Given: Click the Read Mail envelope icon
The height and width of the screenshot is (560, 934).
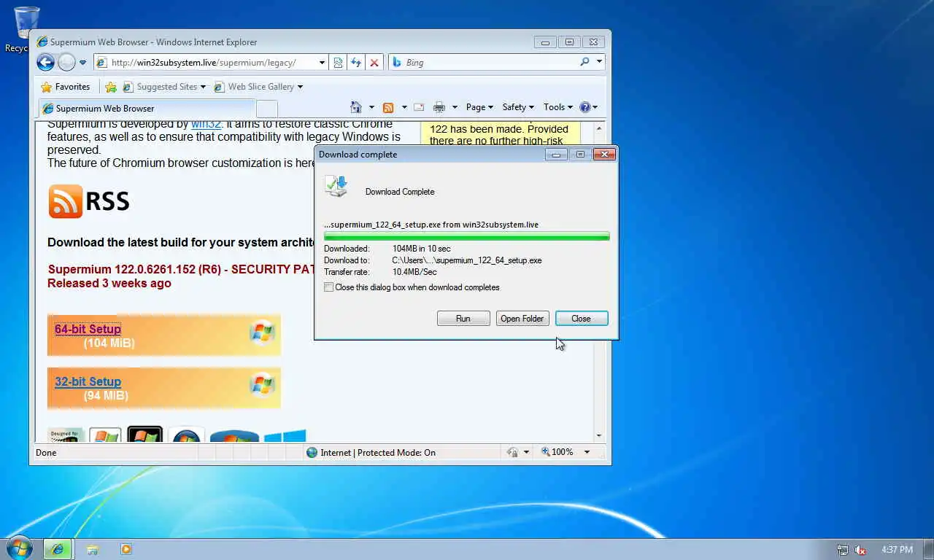Looking at the screenshot, I should point(419,107).
